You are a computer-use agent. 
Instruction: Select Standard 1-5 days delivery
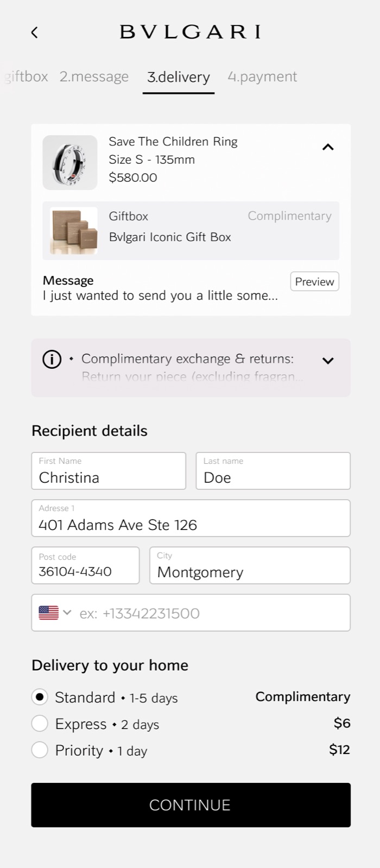(x=40, y=697)
